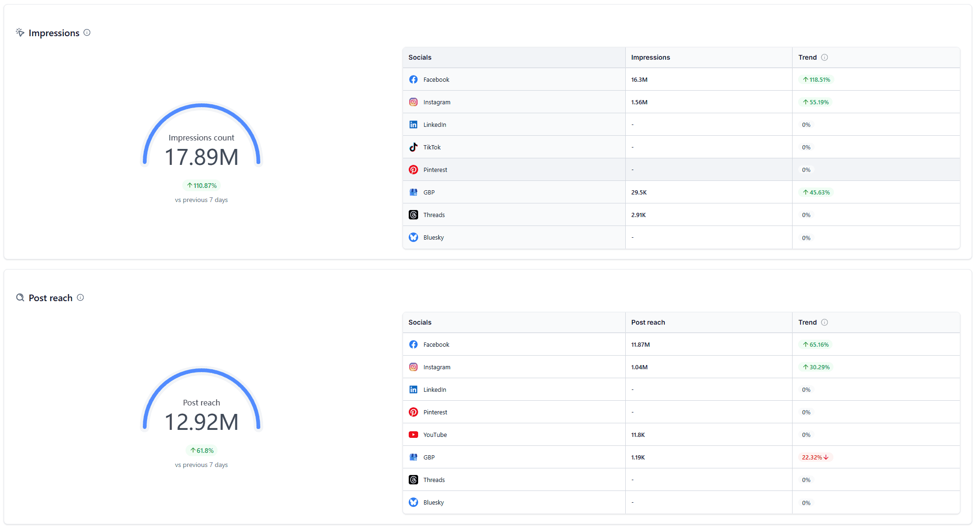
Task: Click the Post reach section title
Action: pos(50,298)
